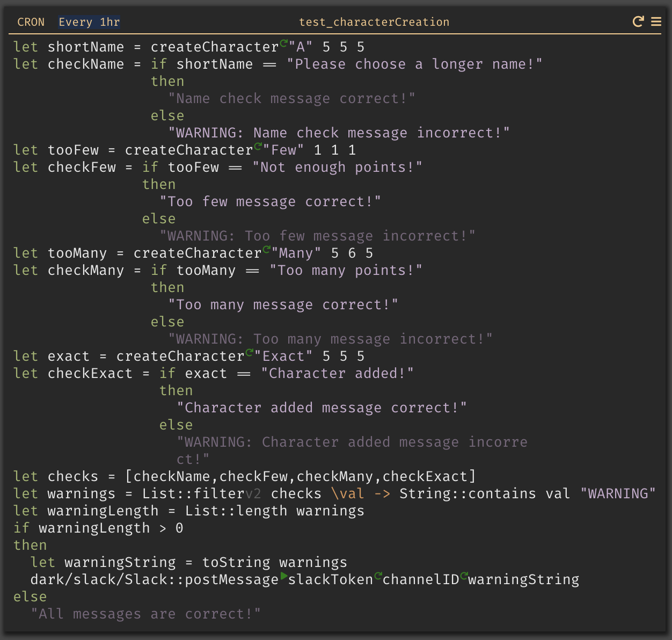
Task: Click refresh icon after createCharacter on tooMany line
Action: tap(266, 250)
